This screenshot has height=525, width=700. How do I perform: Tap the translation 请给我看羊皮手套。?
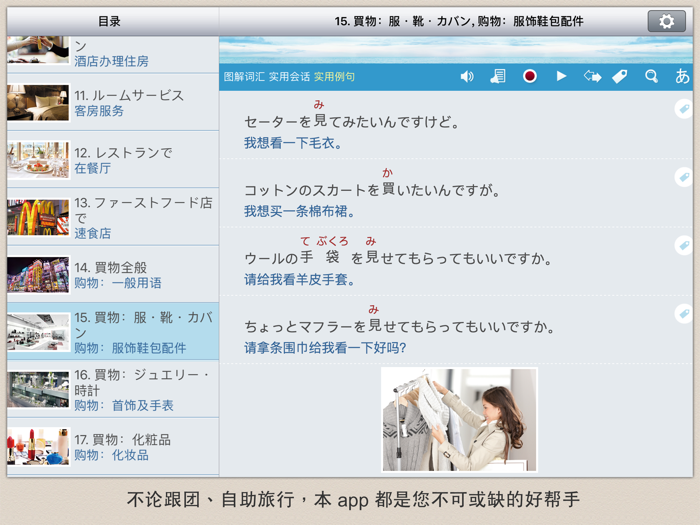pyautogui.click(x=299, y=280)
